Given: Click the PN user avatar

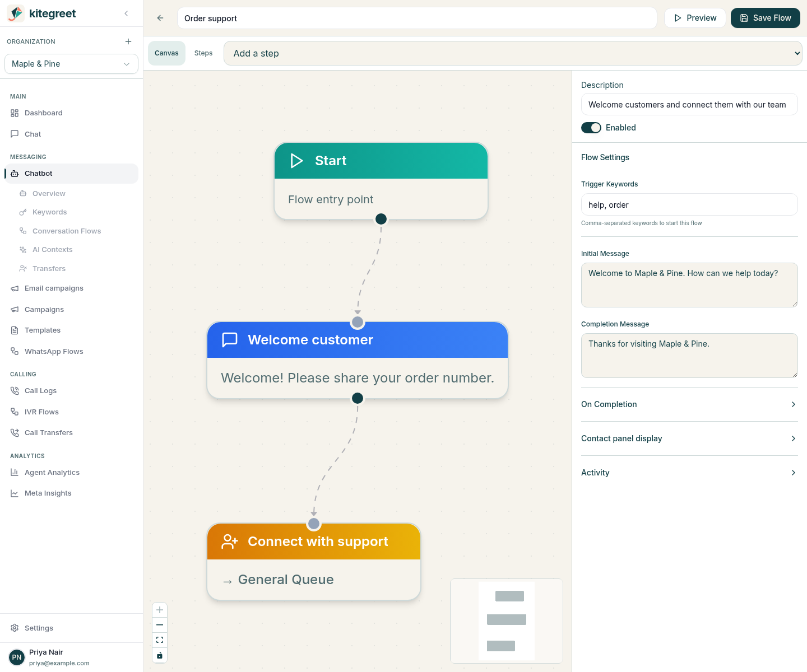Looking at the screenshot, I should [17, 657].
